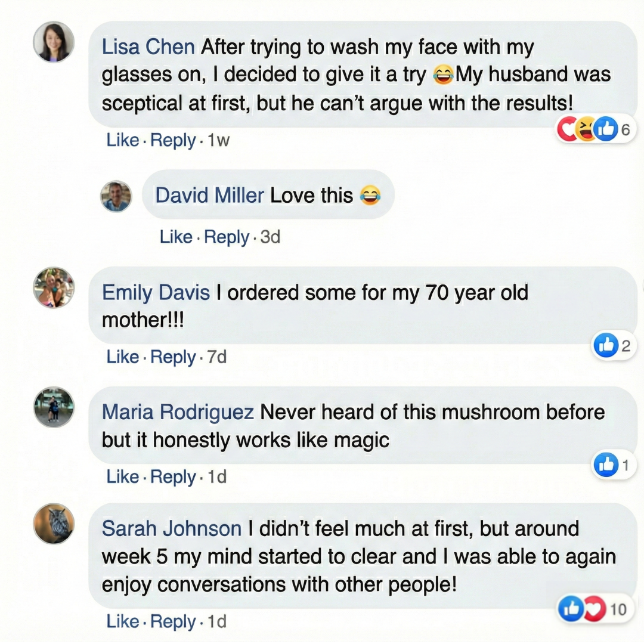The image size is (644, 644).
Task: Reply to David Miller's comment
Action: pyautogui.click(x=227, y=237)
